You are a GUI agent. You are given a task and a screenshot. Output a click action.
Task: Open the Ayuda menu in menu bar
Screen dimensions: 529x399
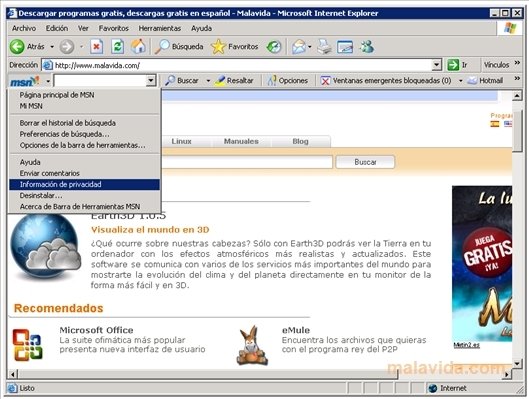(201, 28)
